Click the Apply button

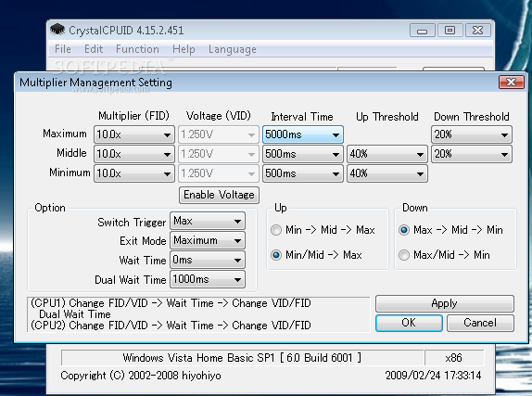[445, 303]
